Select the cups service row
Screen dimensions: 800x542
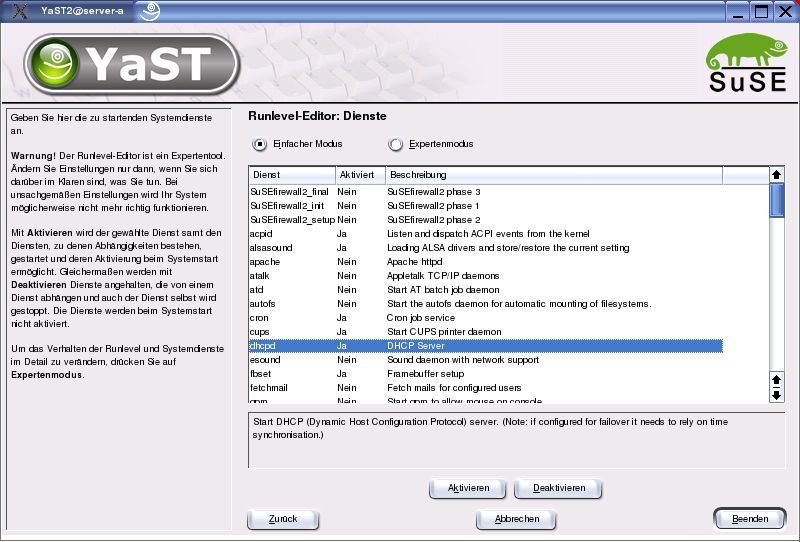click(x=485, y=332)
